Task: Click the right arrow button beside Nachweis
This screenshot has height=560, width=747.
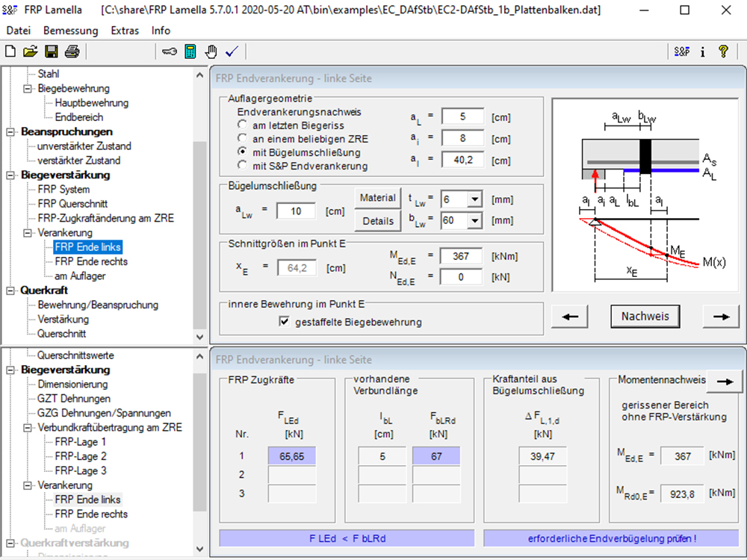Action: click(x=721, y=317)
